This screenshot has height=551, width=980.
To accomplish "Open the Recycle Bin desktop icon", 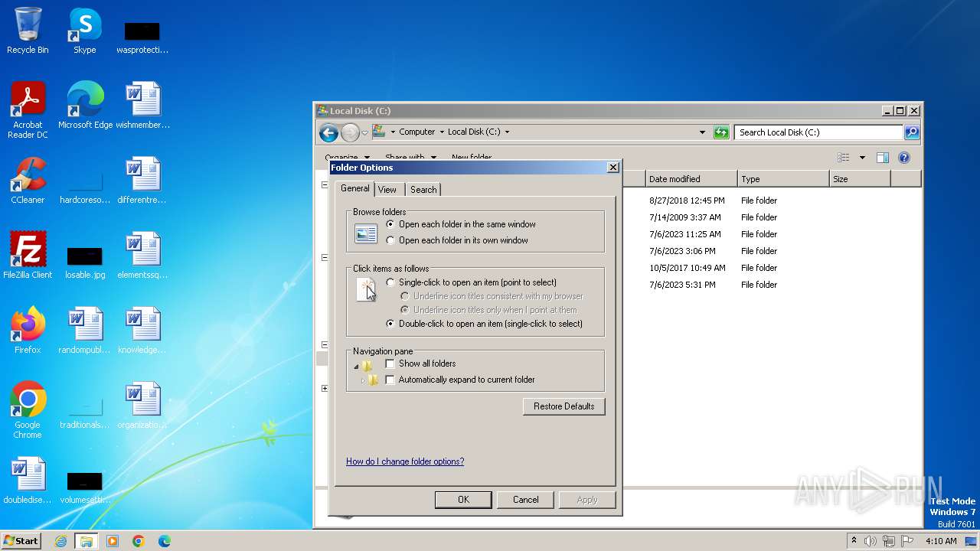I will pos(28,31).
